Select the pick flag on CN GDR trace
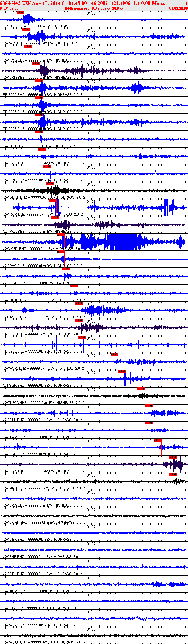This screenshot has width=188, height=644. click(x=122, y=372)
